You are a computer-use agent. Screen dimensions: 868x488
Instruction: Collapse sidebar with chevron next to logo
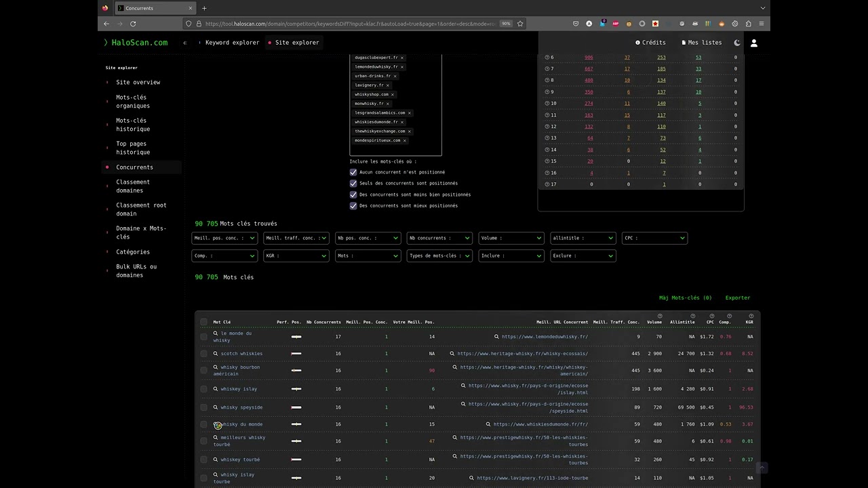click(x=185, y=43)
